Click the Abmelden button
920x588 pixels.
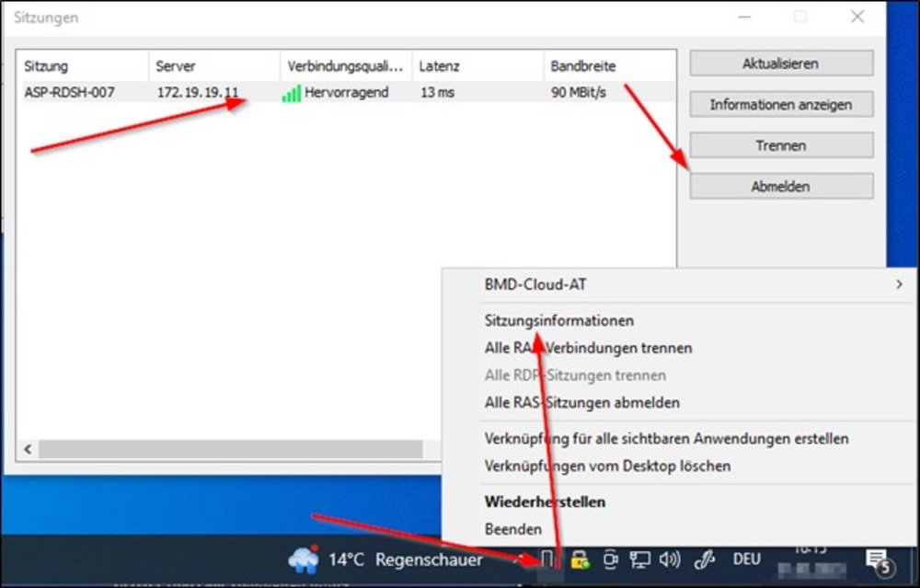pos(780,186)
